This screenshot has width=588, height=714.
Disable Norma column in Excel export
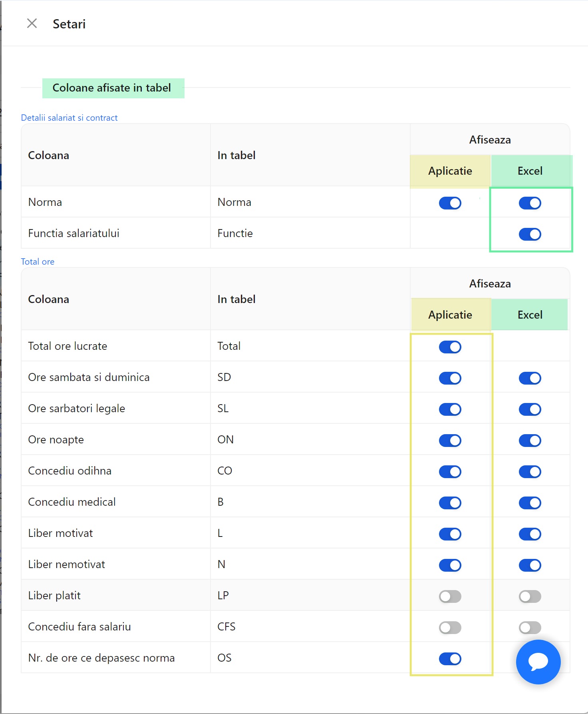530,203
